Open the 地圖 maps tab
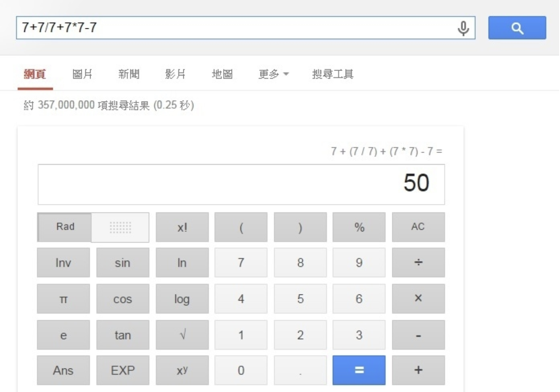 (222, 74)
